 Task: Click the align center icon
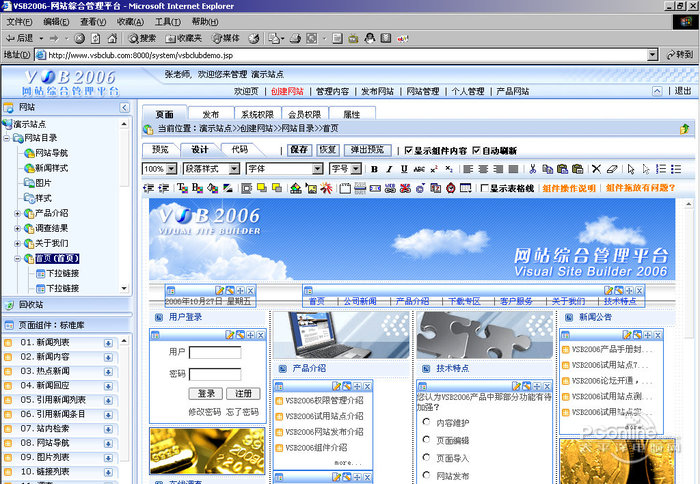point(483,169)
